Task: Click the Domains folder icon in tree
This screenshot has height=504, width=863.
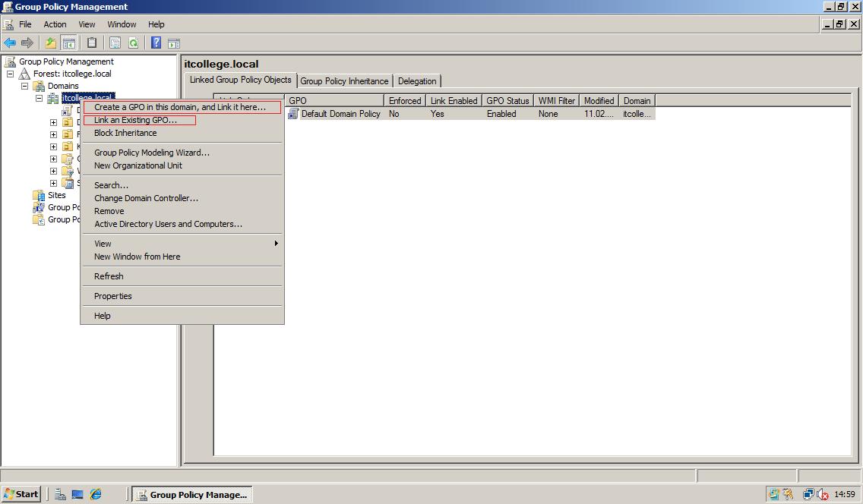Action: coord(39,86)
